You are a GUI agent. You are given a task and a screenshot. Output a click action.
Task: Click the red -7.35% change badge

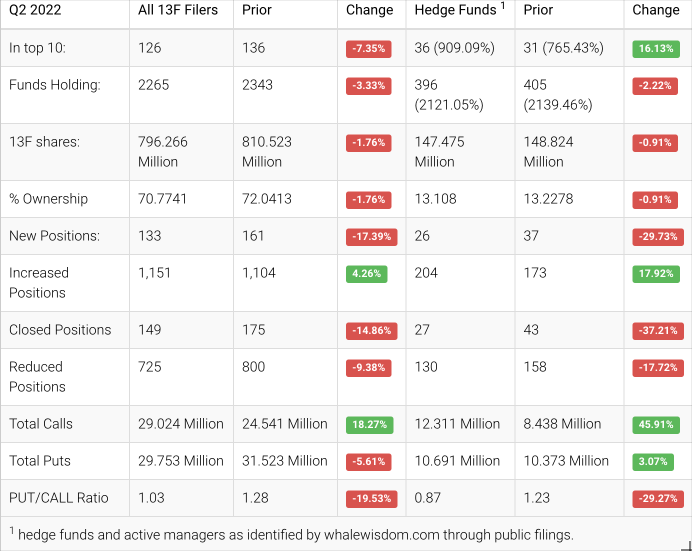[x=370, y=48]
